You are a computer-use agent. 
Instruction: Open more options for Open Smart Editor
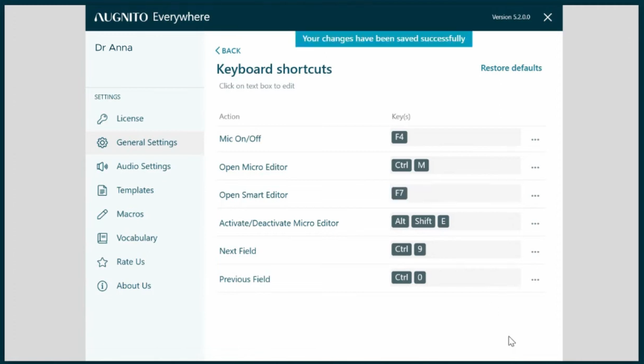pyautogui.click(x=534, y=196)
